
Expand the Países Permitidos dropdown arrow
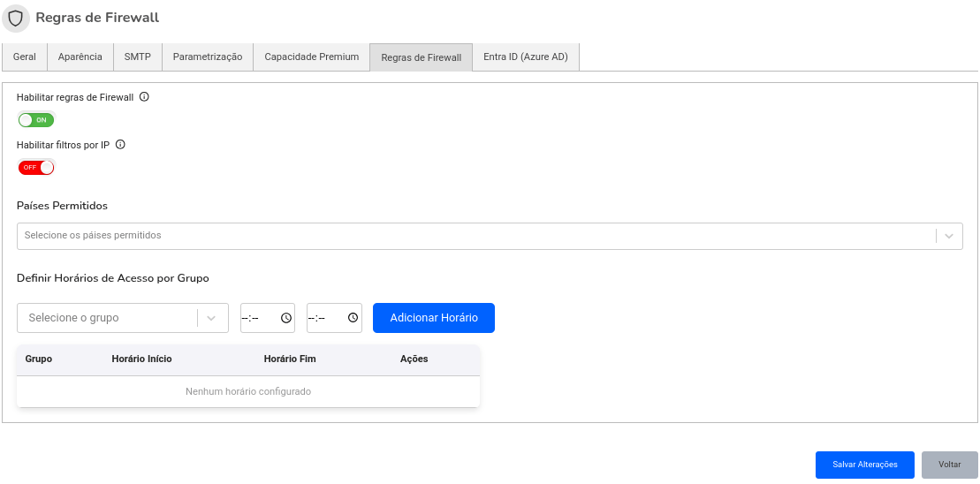[x=948, y=236]
